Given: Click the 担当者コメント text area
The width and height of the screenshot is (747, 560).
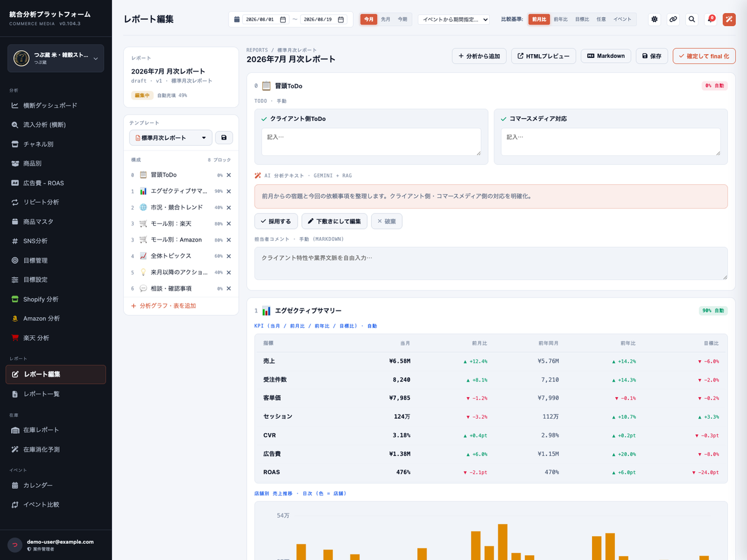Looking at the screenshot, I should point(491,263).
